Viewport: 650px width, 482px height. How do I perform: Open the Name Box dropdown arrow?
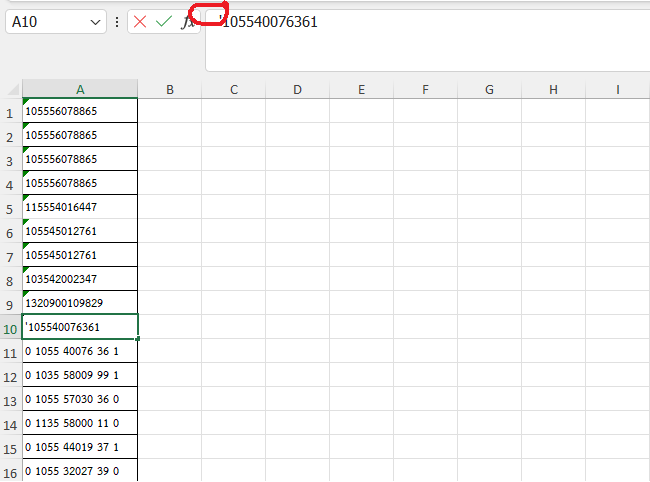coord(95,22)
